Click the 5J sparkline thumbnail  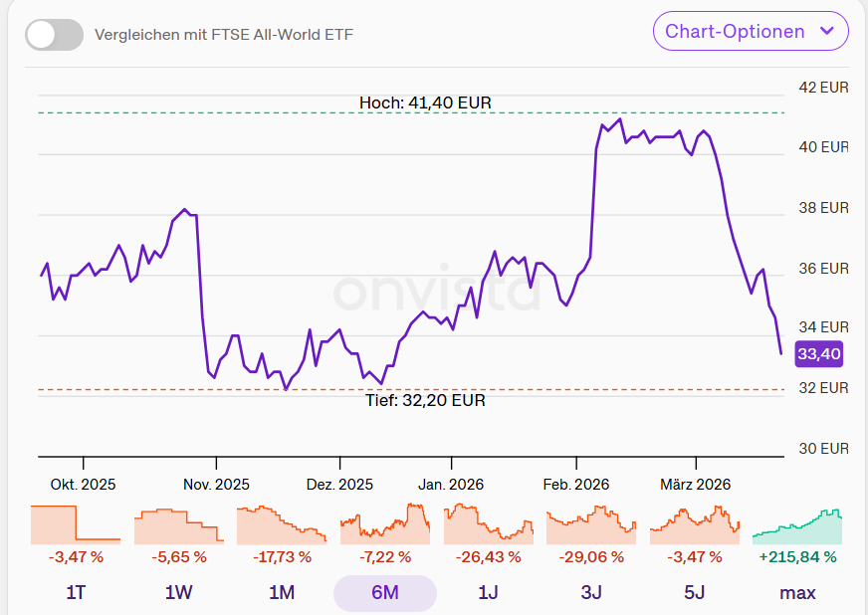click(x=695, y=524)
